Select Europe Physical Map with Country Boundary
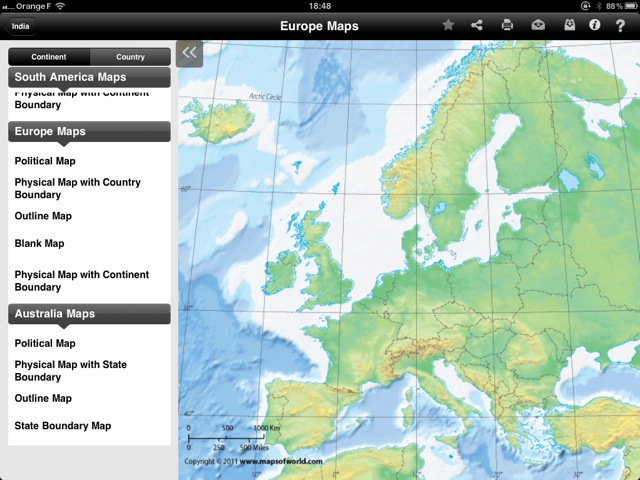The height and width of the screenshot is (480, 640). coord(77,188)
